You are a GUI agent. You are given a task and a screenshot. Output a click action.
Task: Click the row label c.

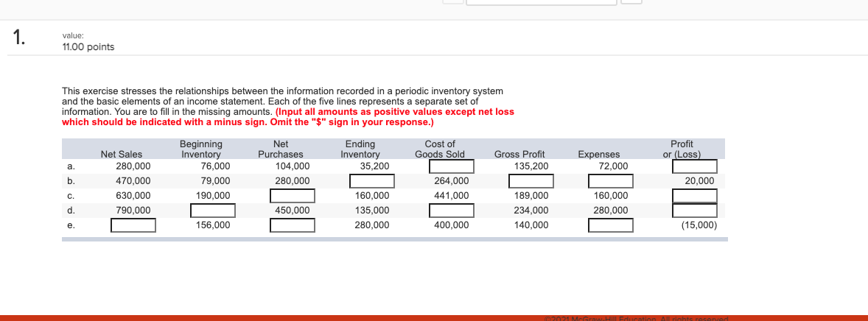click(x=70, y=196)
